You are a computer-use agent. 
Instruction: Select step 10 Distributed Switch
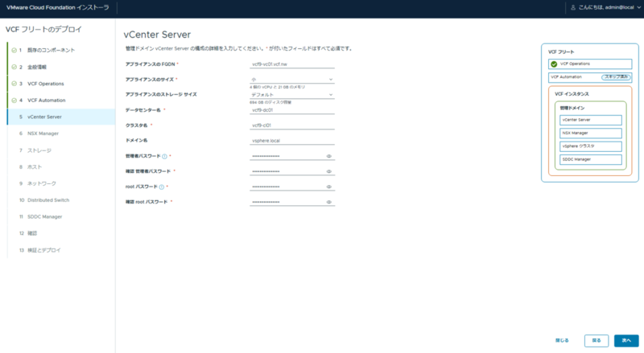(61, 200)
